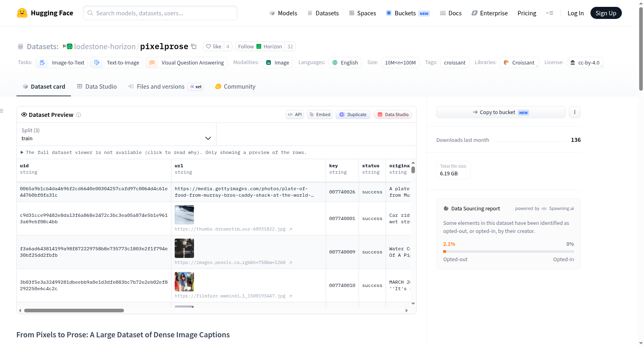Image resolution: width=644 pixels, height=347 pixels.
Task: Click the key cell 007740026
Action: click(342, 192)
